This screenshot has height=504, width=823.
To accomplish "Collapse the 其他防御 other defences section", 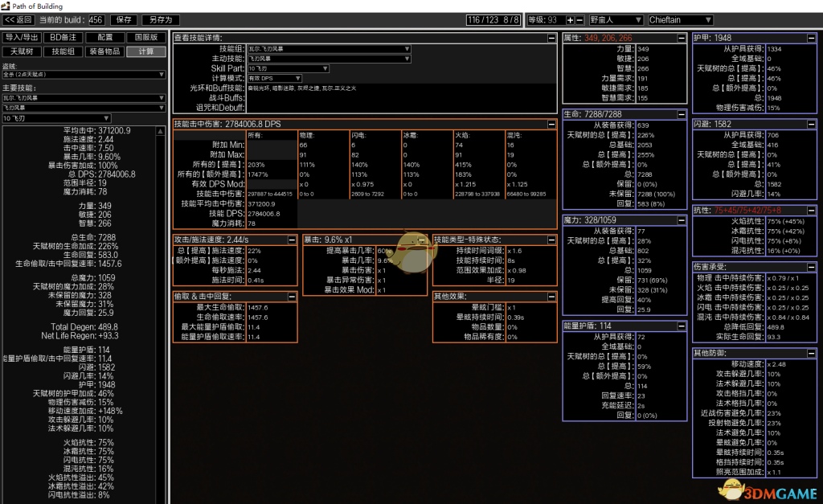I will [811, 353].
